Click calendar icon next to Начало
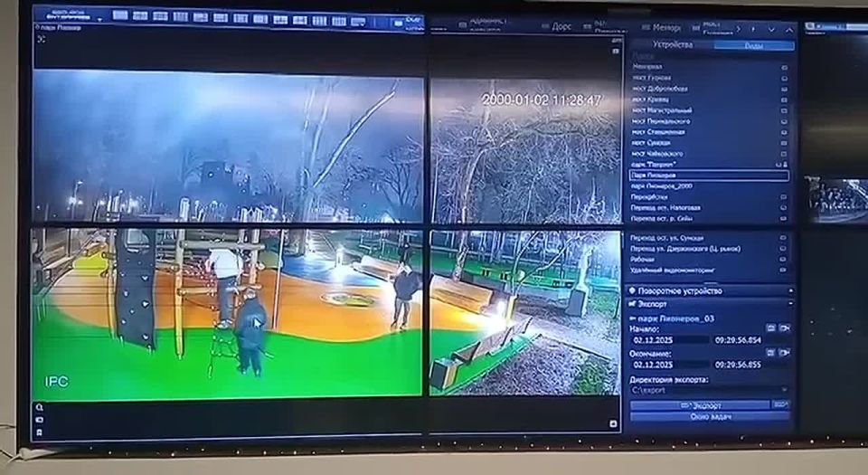Screen dimensions: 868x475 tap(770, 328)
